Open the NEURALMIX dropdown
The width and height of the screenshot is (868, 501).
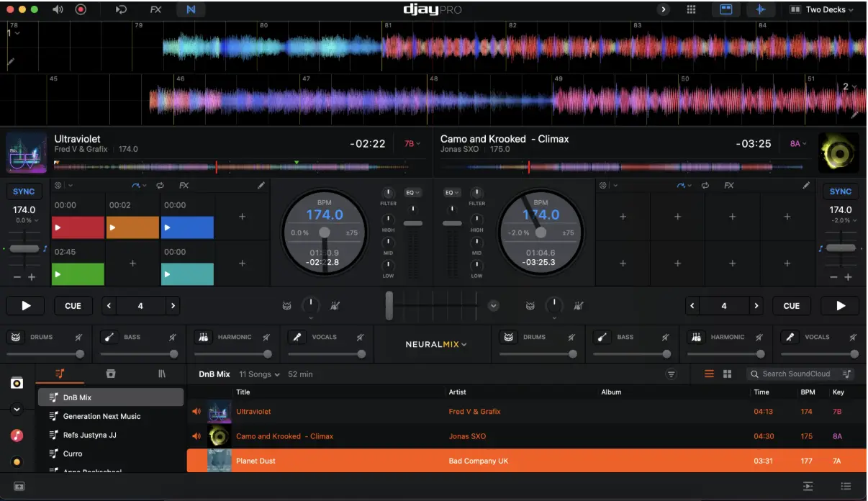point(436,344)
